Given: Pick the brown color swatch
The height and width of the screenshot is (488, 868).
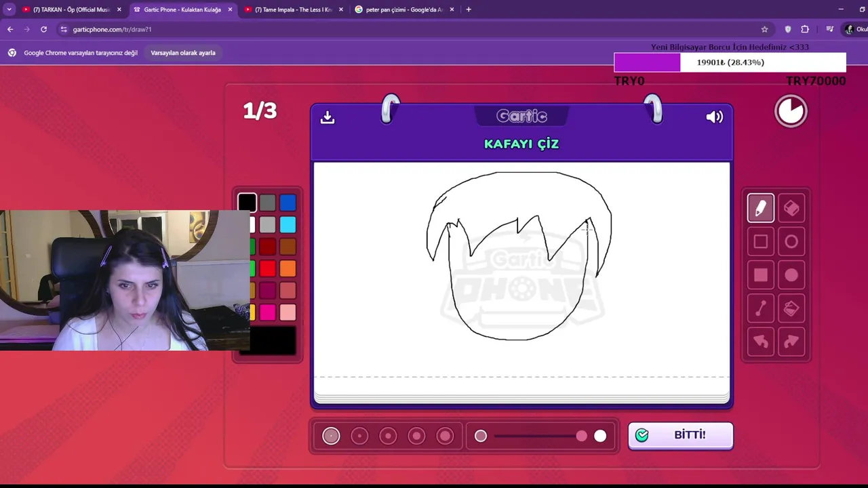Looking at the screenshot, I should click(x=288, y=247).
